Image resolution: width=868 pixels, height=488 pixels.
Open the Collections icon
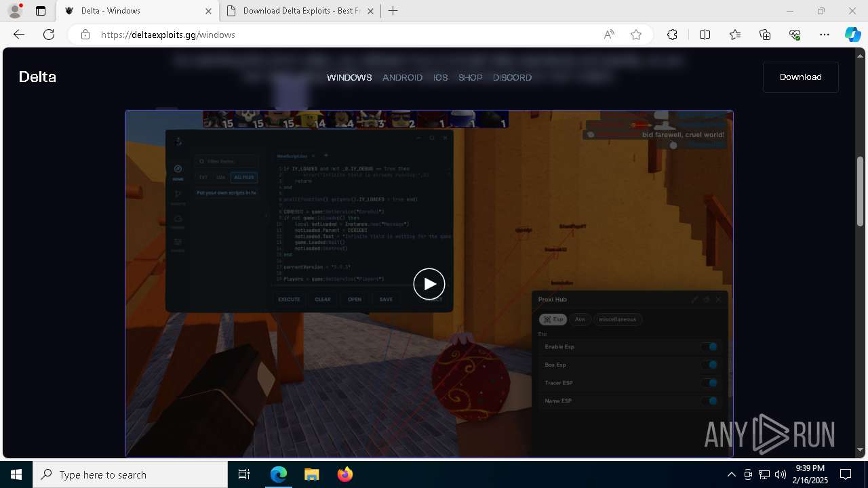(x=765, y=35)
